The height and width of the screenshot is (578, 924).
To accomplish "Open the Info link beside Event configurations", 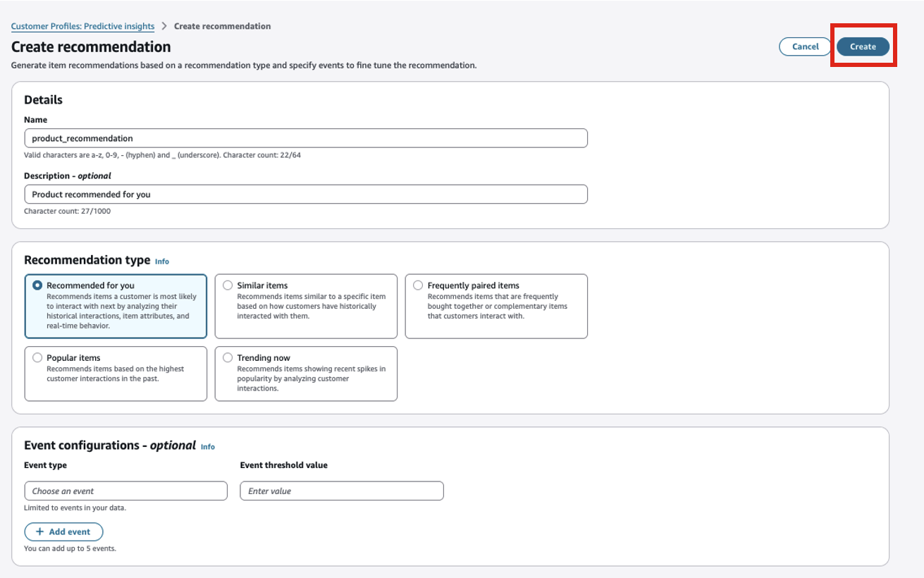I will point(208,447).
